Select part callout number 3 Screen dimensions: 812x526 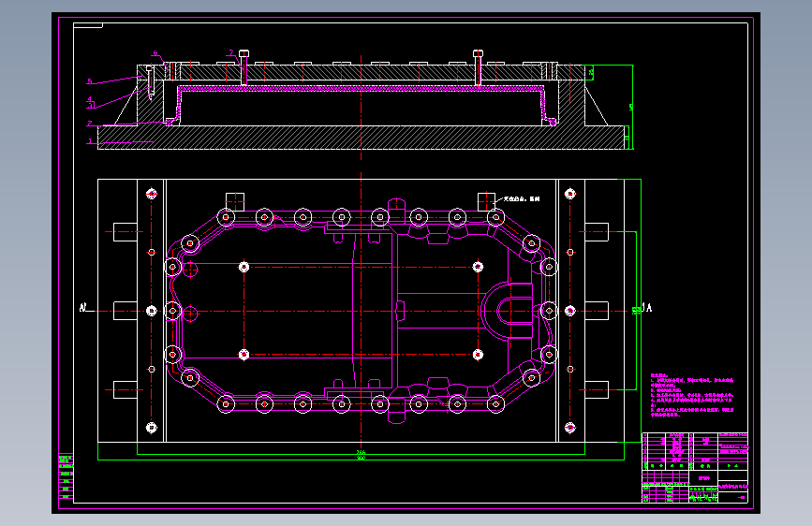(91, 106)
